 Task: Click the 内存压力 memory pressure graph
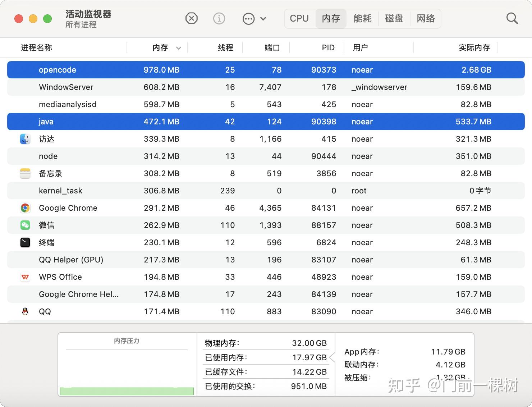pos(127,372)
